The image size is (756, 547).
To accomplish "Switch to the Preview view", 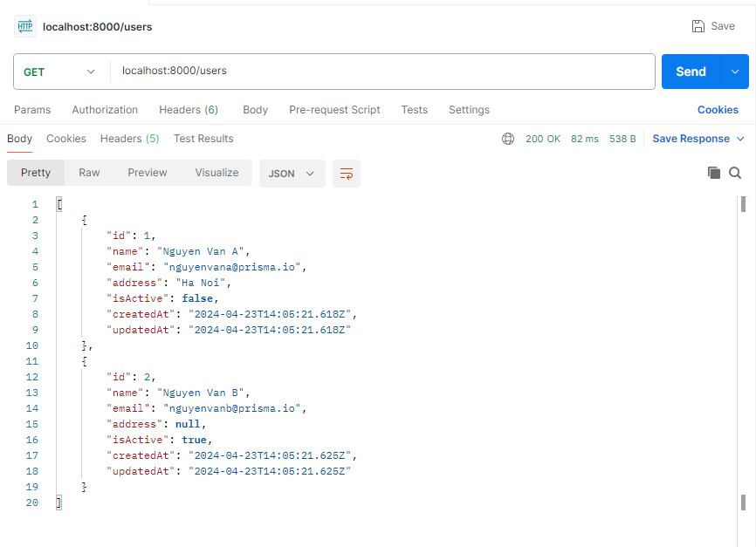I will tap(148, 173).
